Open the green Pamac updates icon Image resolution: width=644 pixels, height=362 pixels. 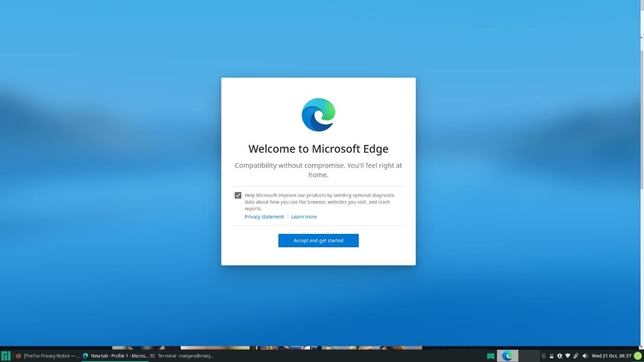pyautogui.click(x=638, y=356)
